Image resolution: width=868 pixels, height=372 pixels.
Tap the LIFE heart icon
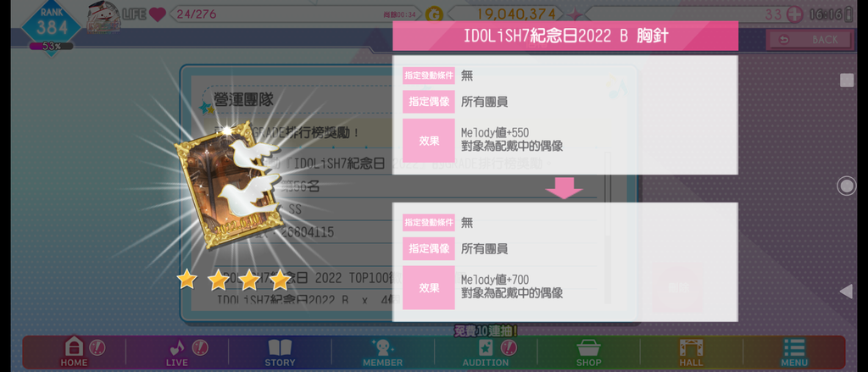[157, 14]
